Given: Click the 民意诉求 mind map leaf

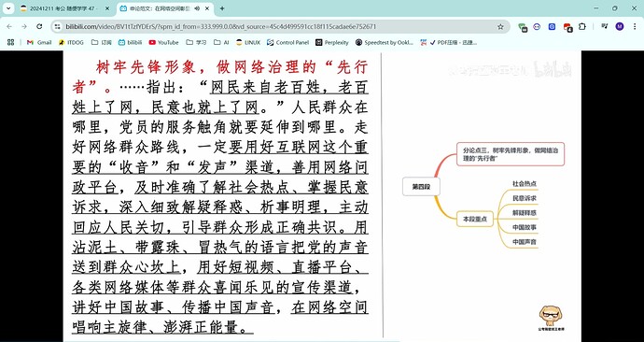Looking at the screenshot, I should (525, 198).
